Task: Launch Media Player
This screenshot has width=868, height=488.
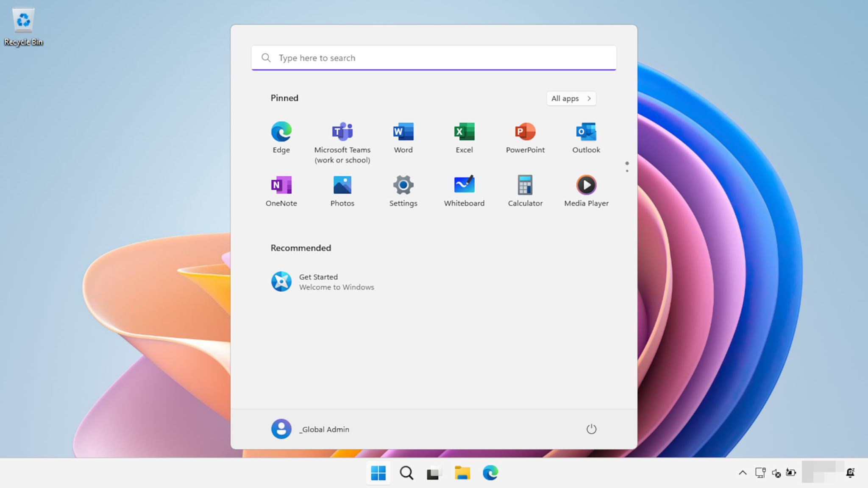Action: [x=586, y=190]
